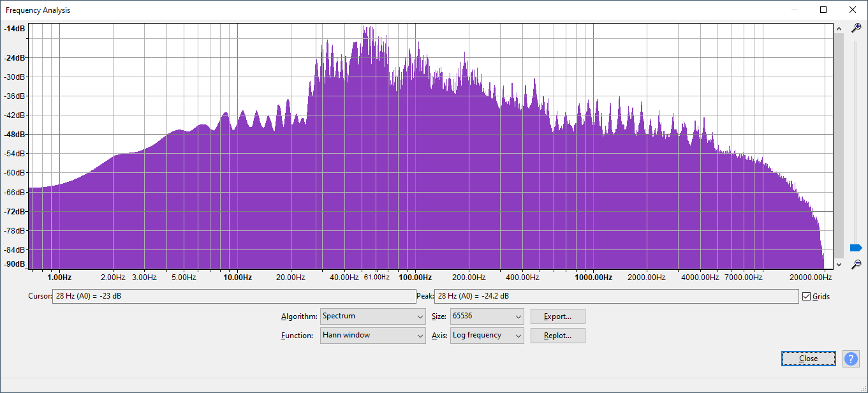Click the zoom in magnifier icon

pos(857,28)
